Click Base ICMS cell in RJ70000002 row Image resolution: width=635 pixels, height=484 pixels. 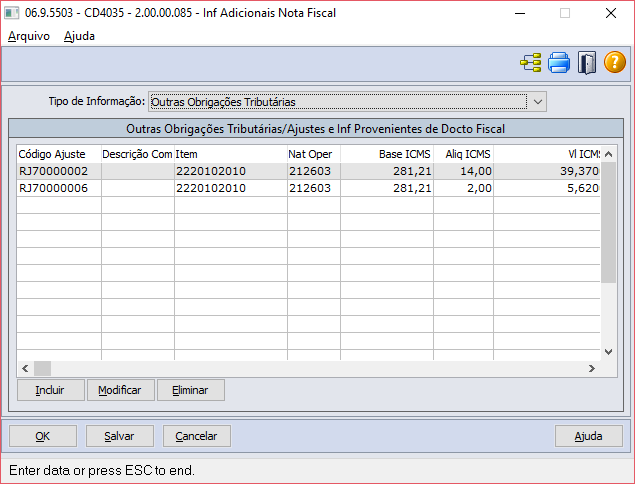(x=387, y=171)
